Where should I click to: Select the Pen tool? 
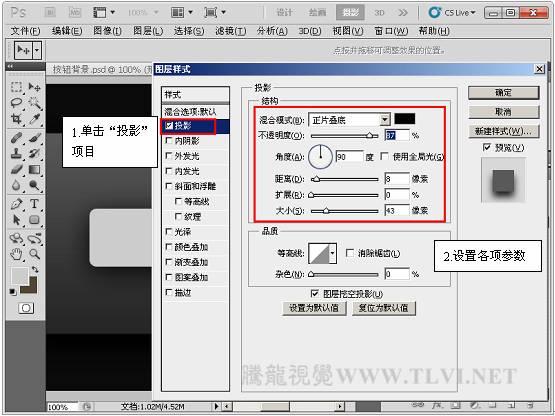pyautogui.click(x=16, y=204)
